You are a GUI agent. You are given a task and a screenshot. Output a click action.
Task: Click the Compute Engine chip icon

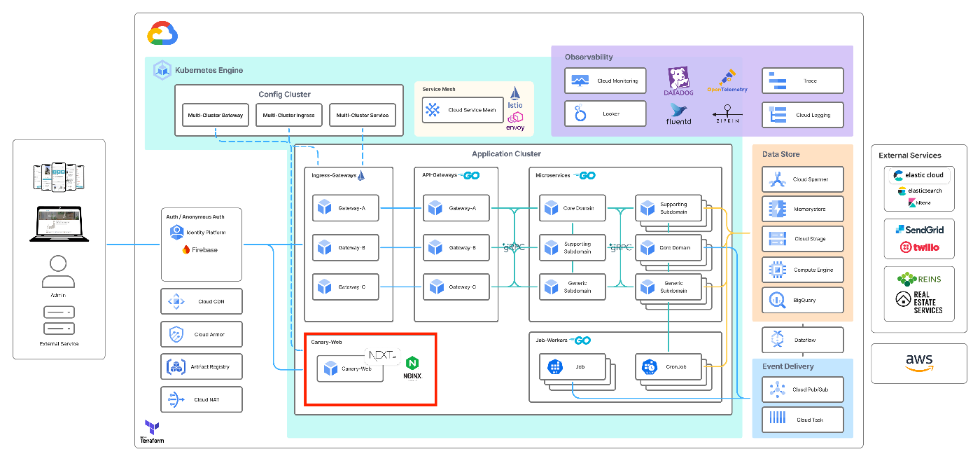[777, 270]
